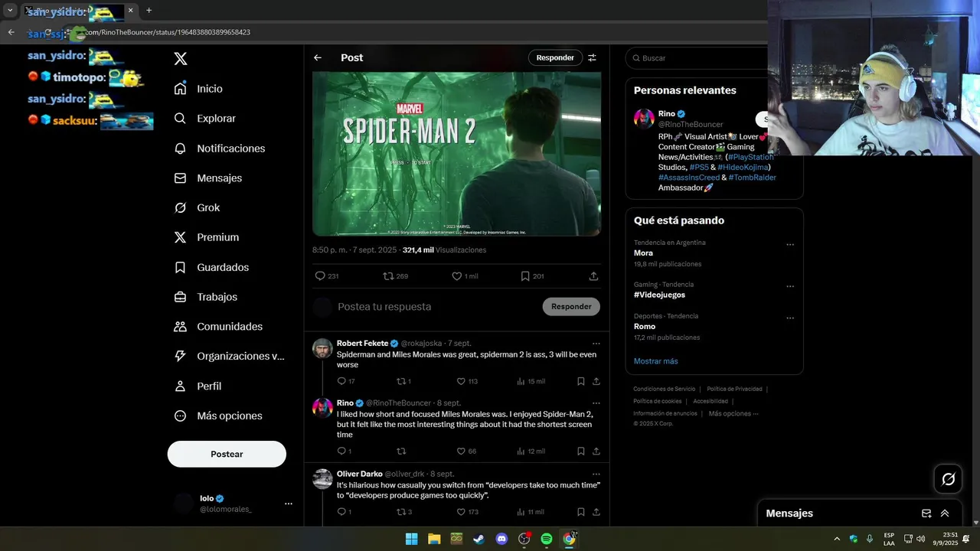Viewport: 980px width, 551px height.
Task: Open Más opciones menu
Action: (218, 416)
